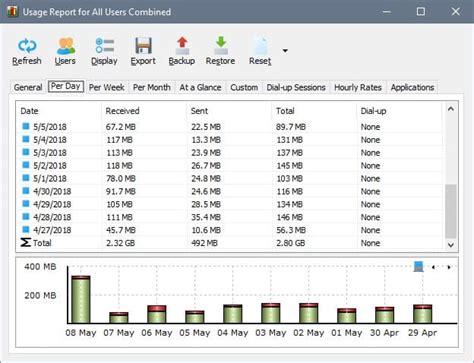Select the 4/29/2018 row icon

point(26,203)
